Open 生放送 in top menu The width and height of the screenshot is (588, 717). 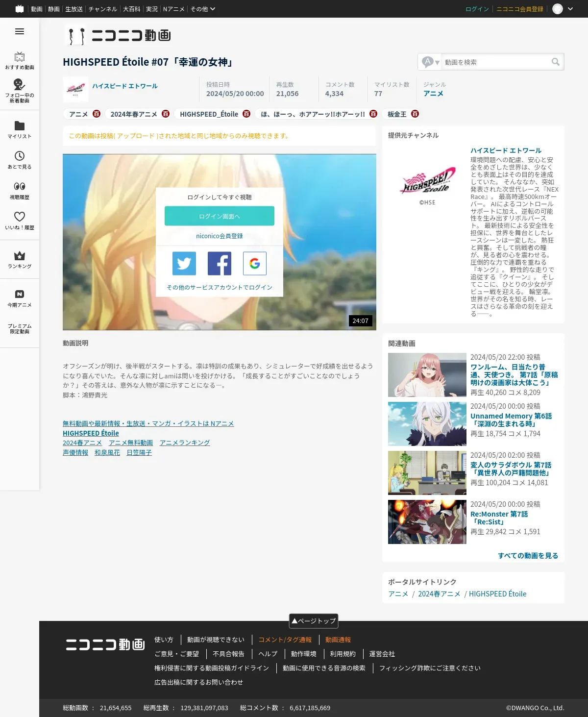74,9
